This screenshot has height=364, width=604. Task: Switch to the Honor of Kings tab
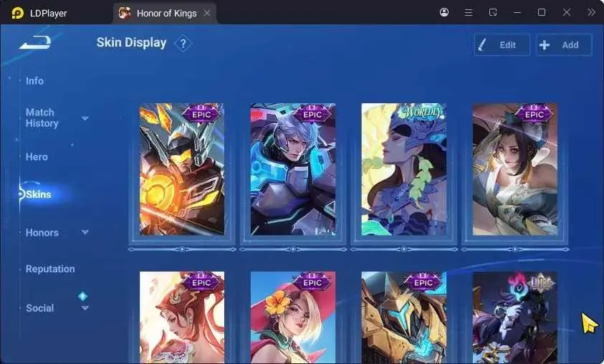pyautogui.click(x=165, y=14)
